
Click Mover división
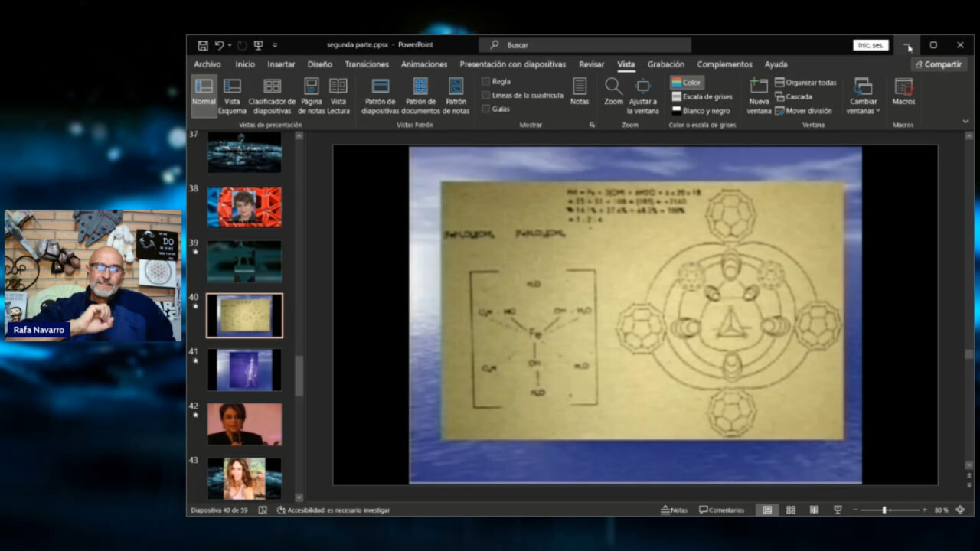[x=803, y=111]
